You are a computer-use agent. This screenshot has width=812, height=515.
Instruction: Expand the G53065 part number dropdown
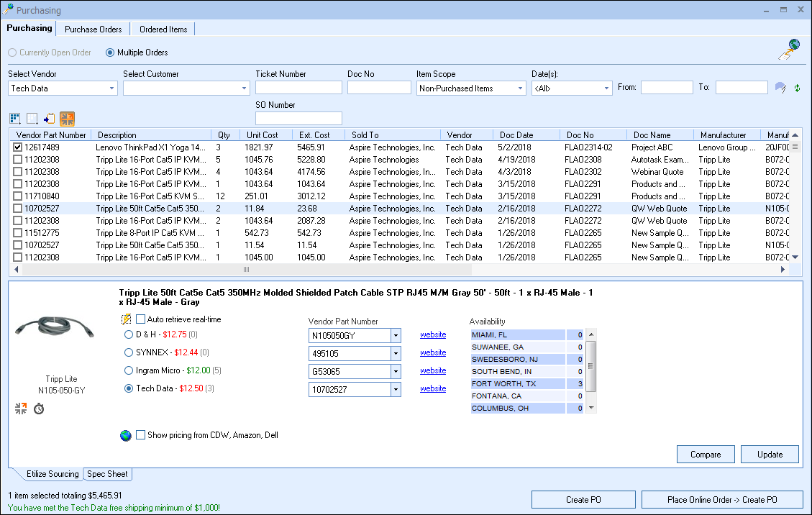[396, 371]
